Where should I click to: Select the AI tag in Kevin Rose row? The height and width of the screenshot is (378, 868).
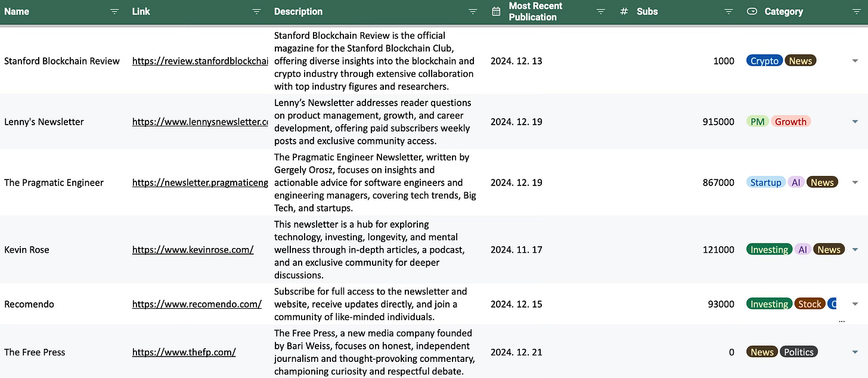tap(802, 250)
